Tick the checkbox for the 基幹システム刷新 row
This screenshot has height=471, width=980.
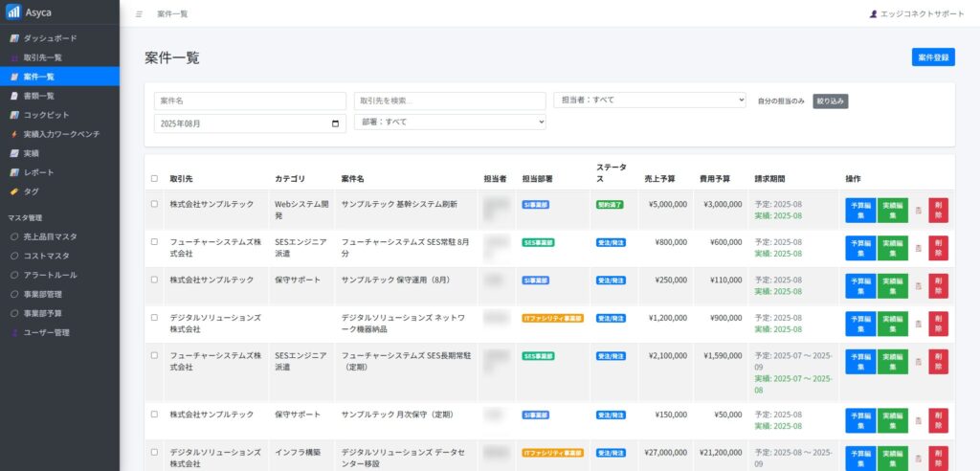tap(155, 204)
